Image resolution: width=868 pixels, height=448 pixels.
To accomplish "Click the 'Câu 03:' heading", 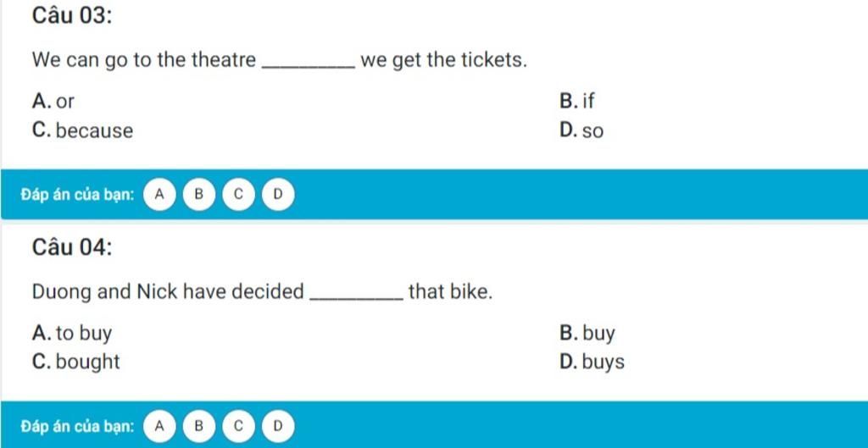I will pyautogui.click(x=72, y=15).
